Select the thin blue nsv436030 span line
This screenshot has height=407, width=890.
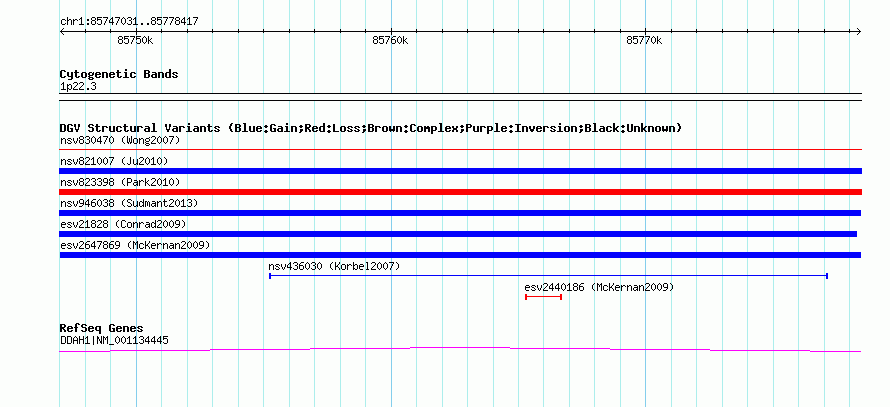click(548, 276)
